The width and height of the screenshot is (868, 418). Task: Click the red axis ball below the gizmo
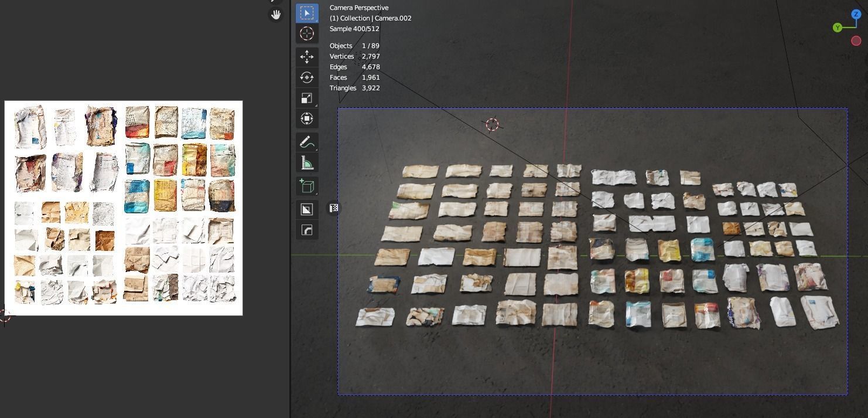(856, 40)
